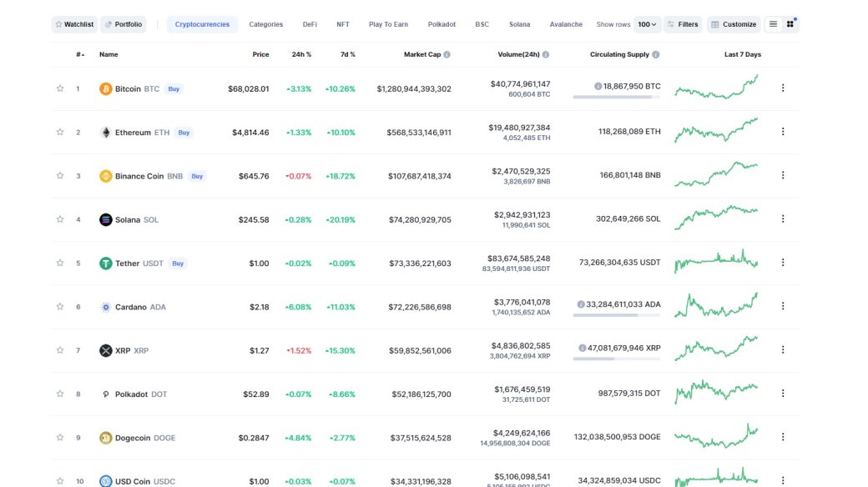The width and height of the screenshot is (868, 487).
Task: Star Cardano for watchlist
Action: coord(60,307)
